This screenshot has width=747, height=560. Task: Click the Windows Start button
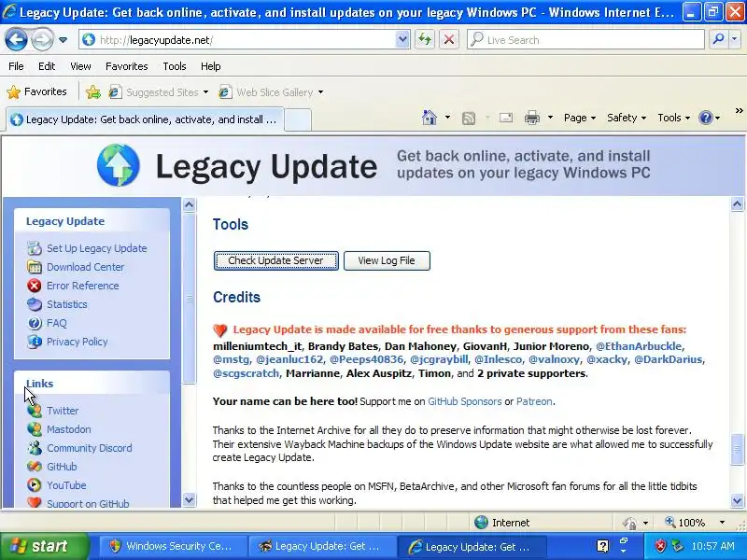click(x=44, y=546)
